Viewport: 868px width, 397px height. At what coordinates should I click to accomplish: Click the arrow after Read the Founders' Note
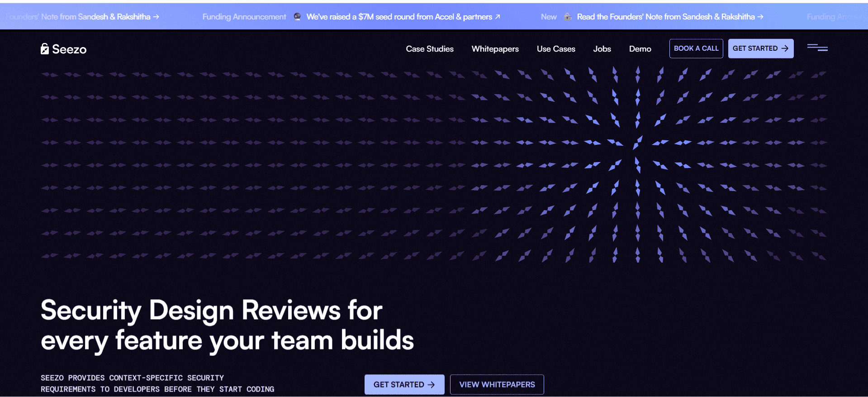(760, 17)
